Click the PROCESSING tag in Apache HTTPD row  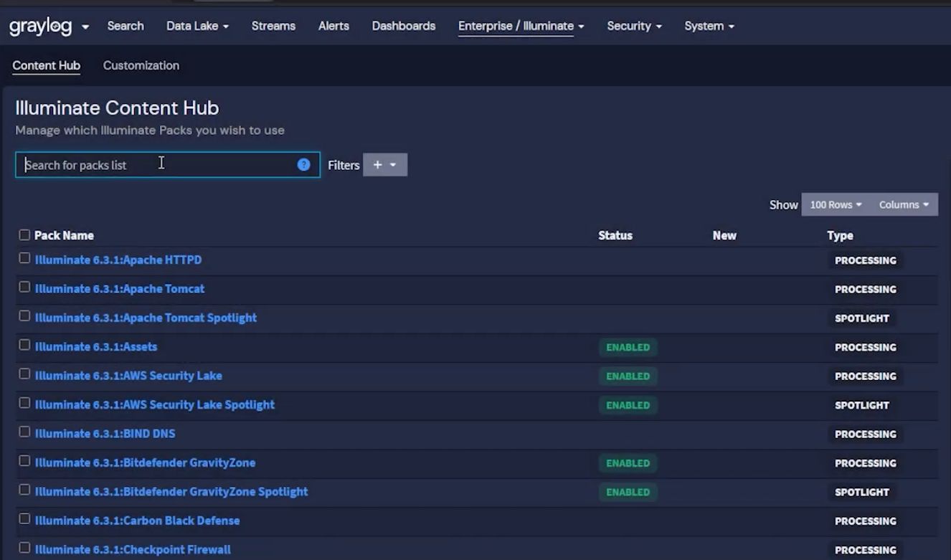(x=866, y=260)
